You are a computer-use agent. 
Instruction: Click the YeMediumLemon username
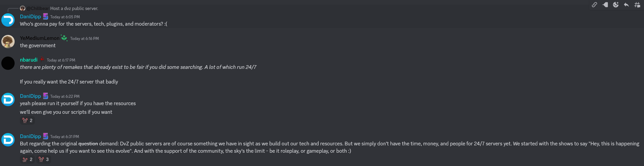coord(40,38)
